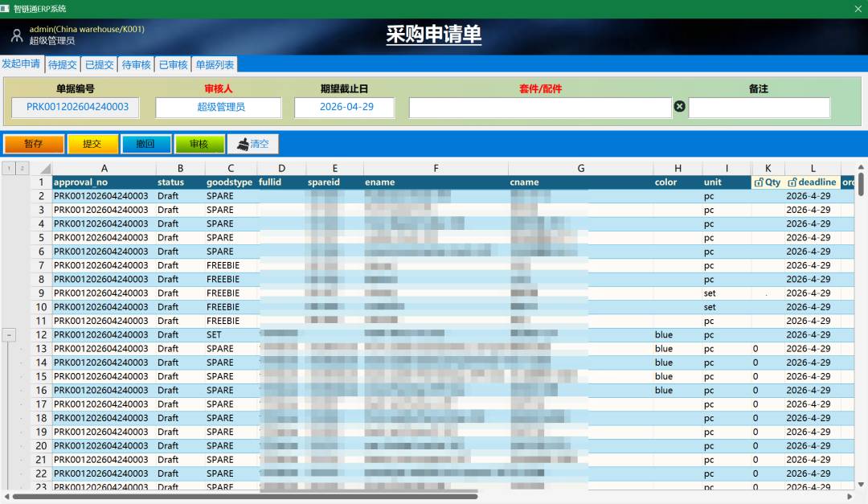Select row number 7 header
The width and height of the screenshot is (868, 504).
(41, 265)
